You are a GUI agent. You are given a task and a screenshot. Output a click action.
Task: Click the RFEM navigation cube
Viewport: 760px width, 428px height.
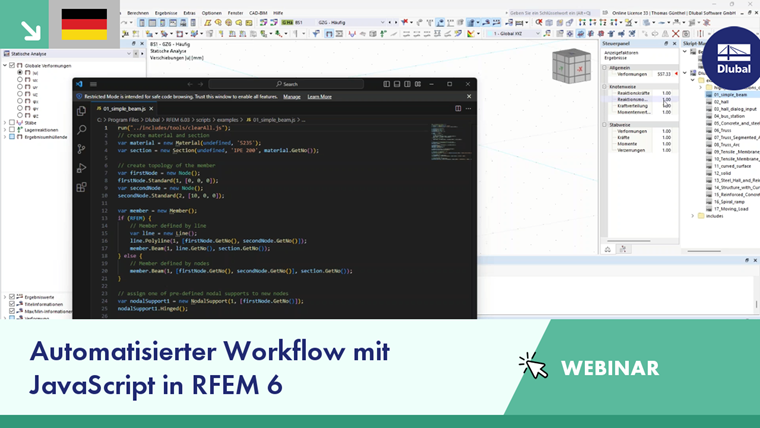pos(572,66)
